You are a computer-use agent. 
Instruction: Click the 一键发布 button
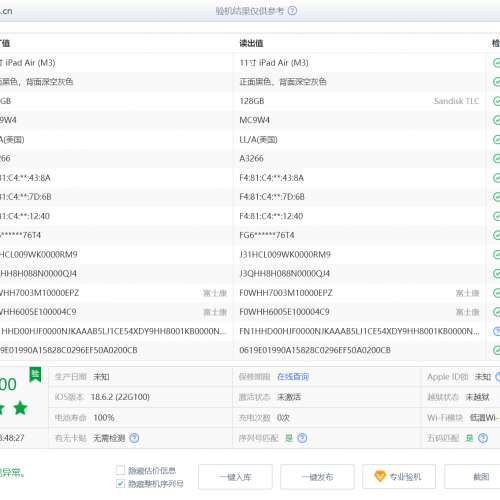point(317,477)
